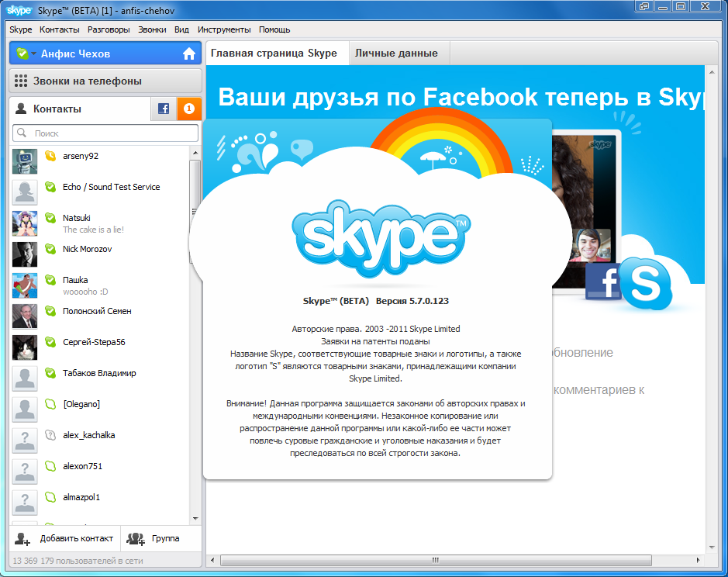Switch to the Личные данные tab

pyautogui.click(x=396, y=54)
